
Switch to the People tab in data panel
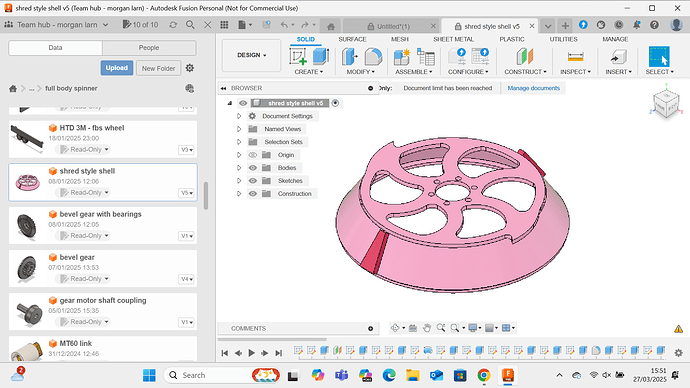click(149, 48)
